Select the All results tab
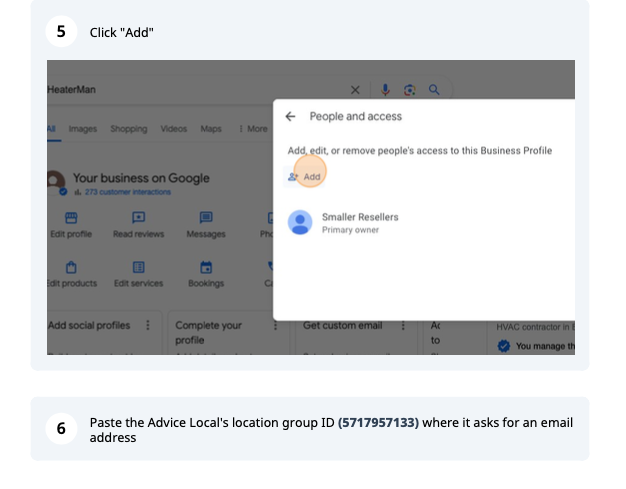Image resolution: width=626 pixels, height=489 pixels. coord(52,129)
